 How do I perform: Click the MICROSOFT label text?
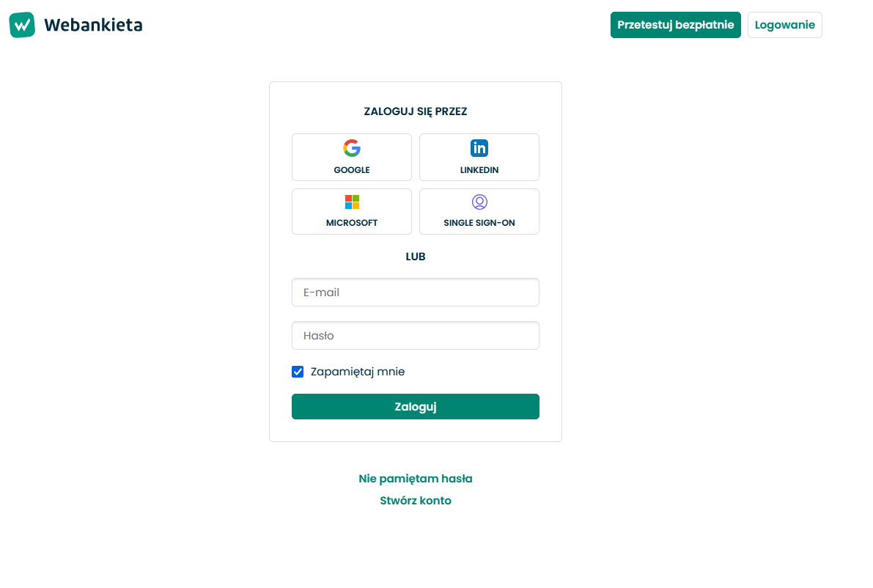pos(352,223)
